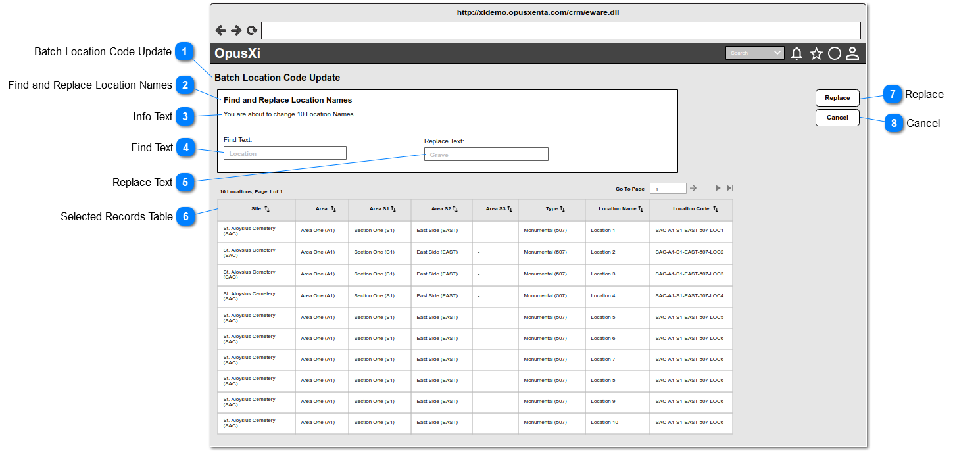
Task: Click the circle icon in the header
Action: coord(835,54)
